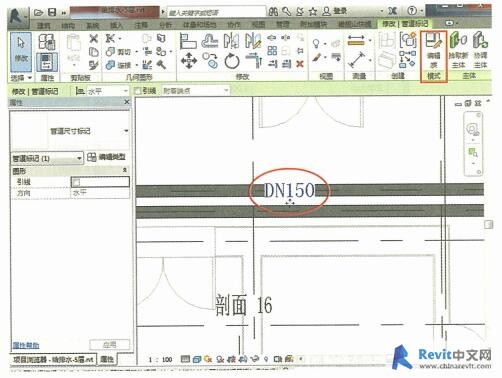Viewport: 502px width, 378px height.
Task: Click the Reconcile Hosting icon
Action: 480,50
